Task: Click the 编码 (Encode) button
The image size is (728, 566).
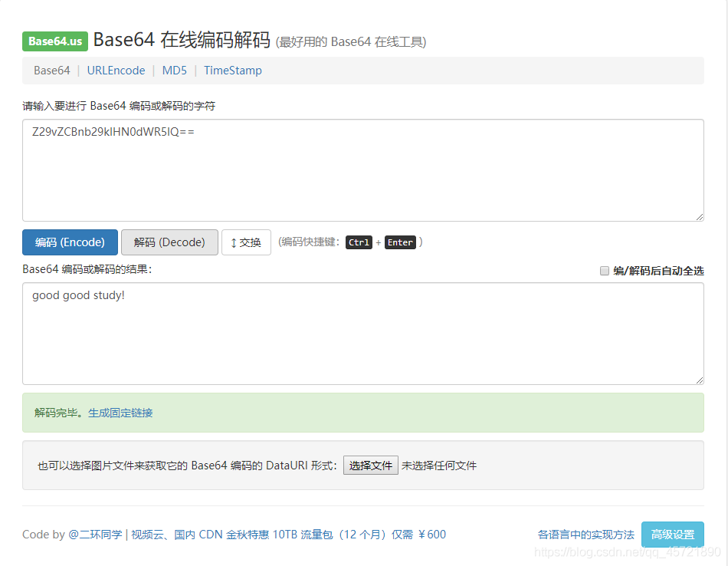Action: click(x=70, y=242)
